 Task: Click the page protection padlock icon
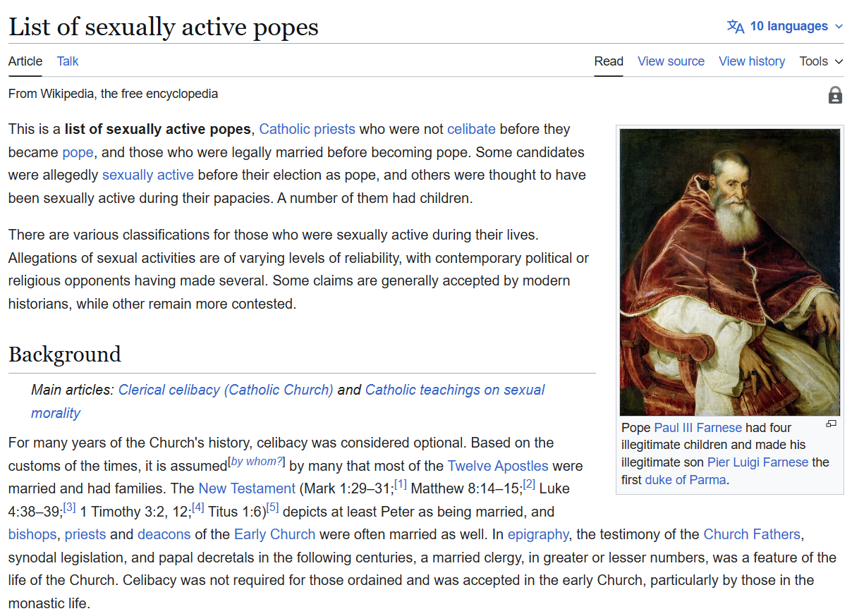tap(835, 95)
